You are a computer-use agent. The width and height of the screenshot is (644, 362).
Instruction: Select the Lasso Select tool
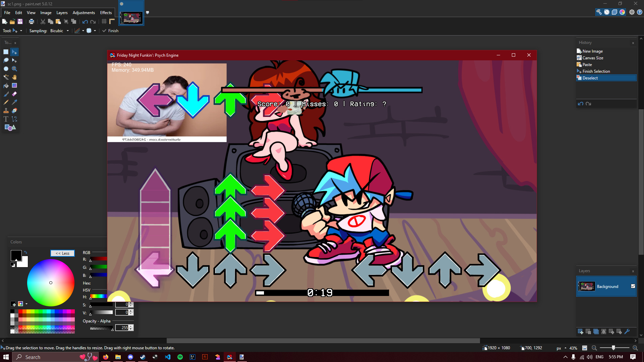pos(6,60)
